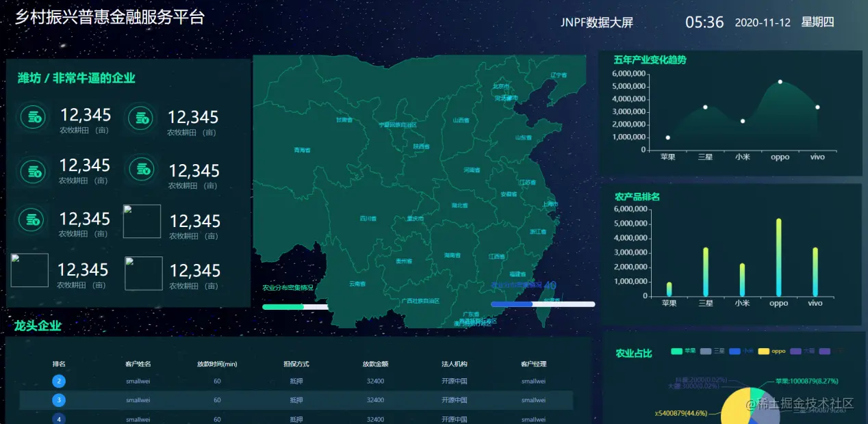
Task: Click rank badge 2 in 龙头企业 table
Action: (x=59, y=381)
